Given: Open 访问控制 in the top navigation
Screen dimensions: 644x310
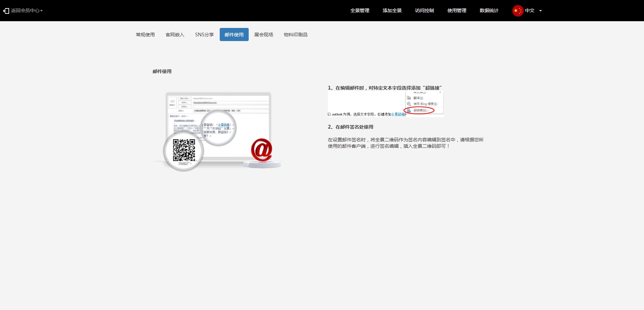Looking at the screenshot, I should click(424, 11).
